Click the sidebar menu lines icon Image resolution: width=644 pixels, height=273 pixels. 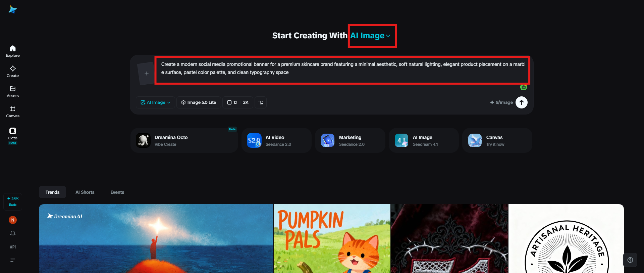tap(13, 260)
